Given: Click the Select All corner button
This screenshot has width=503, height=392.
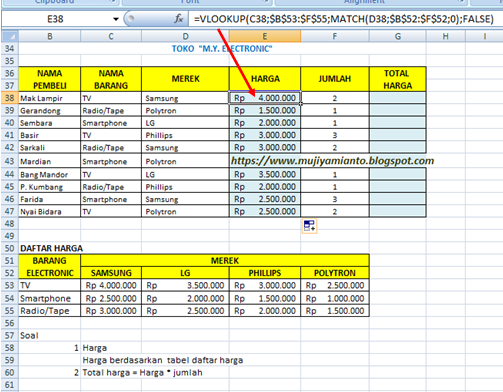Looking at the screenshot, I should tap(10, 36).
